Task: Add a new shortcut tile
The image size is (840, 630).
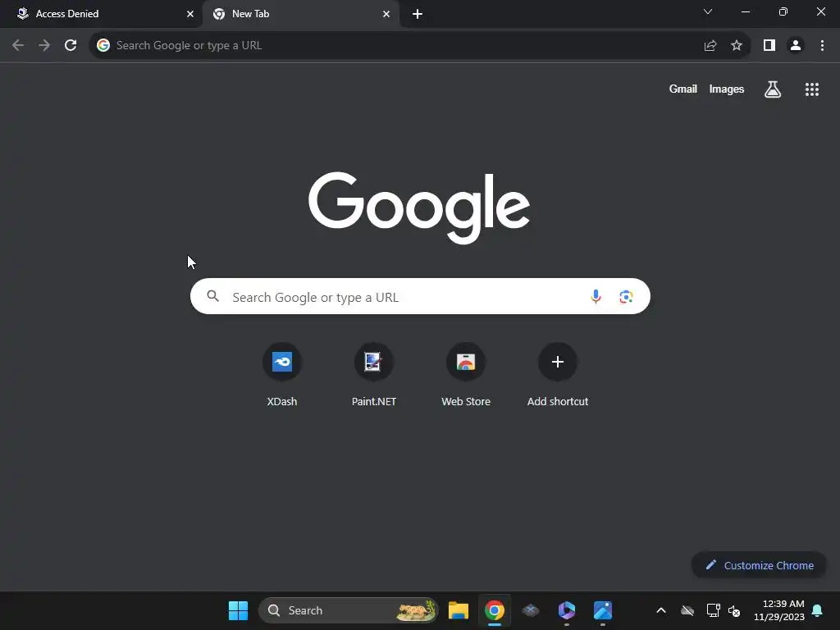Action: tap(558, 375)
